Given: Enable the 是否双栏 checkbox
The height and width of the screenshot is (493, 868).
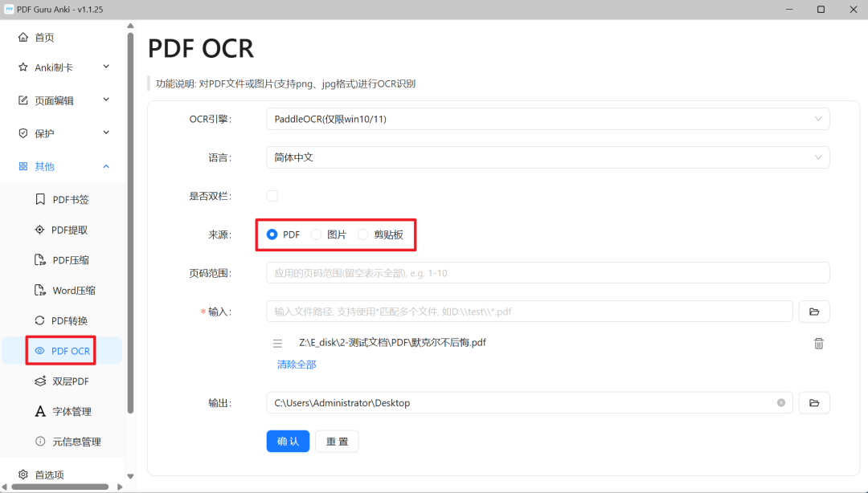Looking at the screenshot, I should pos(272,195).
